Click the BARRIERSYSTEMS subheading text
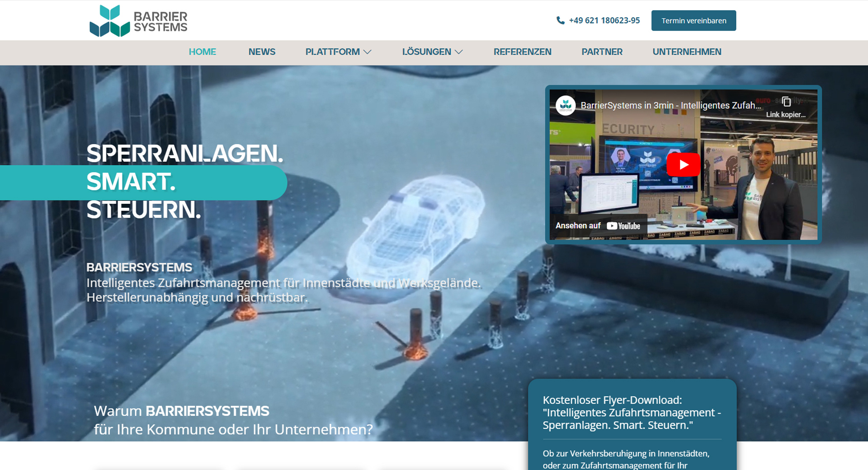Viewport: 868px width, 470px height. click(139, 268)
